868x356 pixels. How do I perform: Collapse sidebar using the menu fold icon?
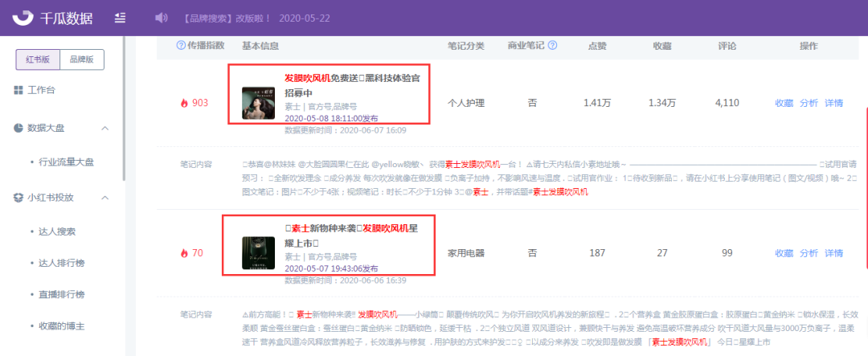120,18
